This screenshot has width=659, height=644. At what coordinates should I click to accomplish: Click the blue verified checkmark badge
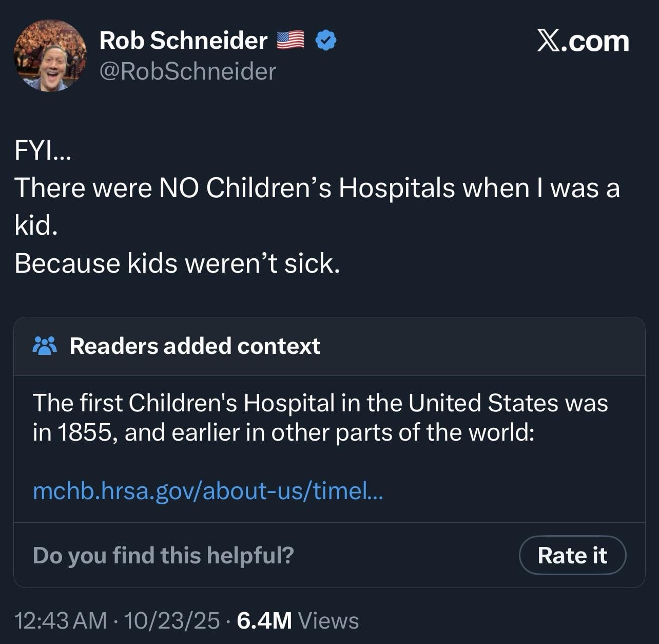coord(325,40)
